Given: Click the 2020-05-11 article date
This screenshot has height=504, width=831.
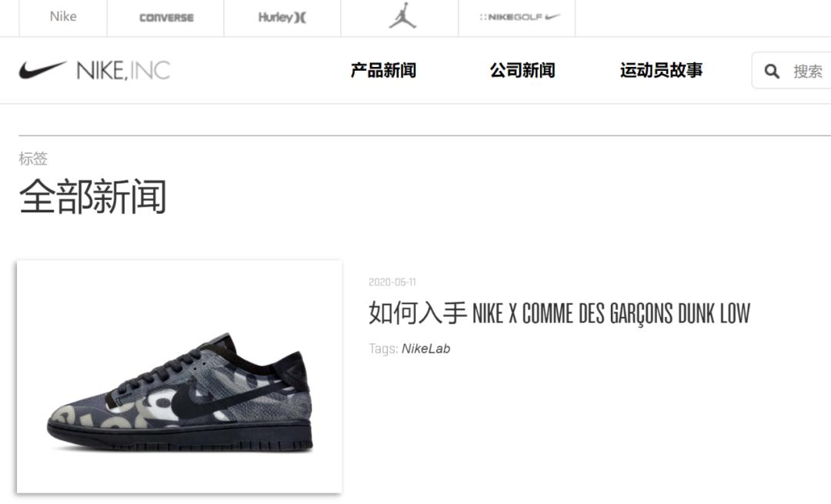Looking at the screenshot, I should coord(392,282).
